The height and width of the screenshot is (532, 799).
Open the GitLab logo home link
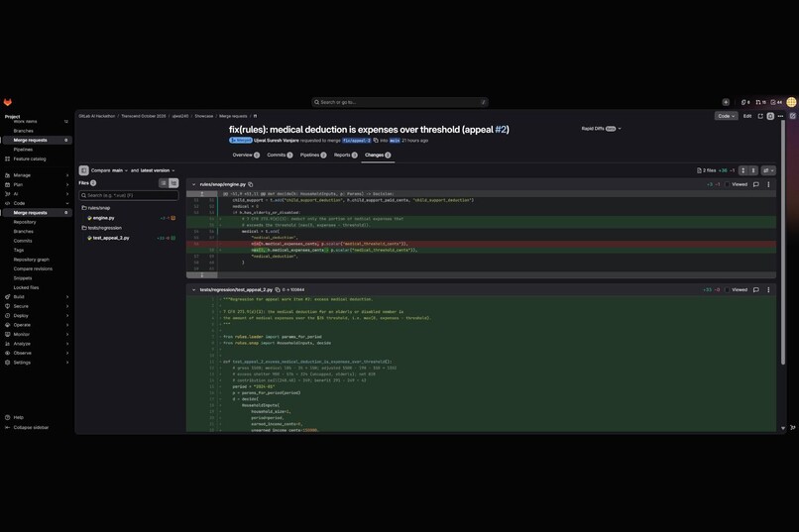[x=8, y=102]
